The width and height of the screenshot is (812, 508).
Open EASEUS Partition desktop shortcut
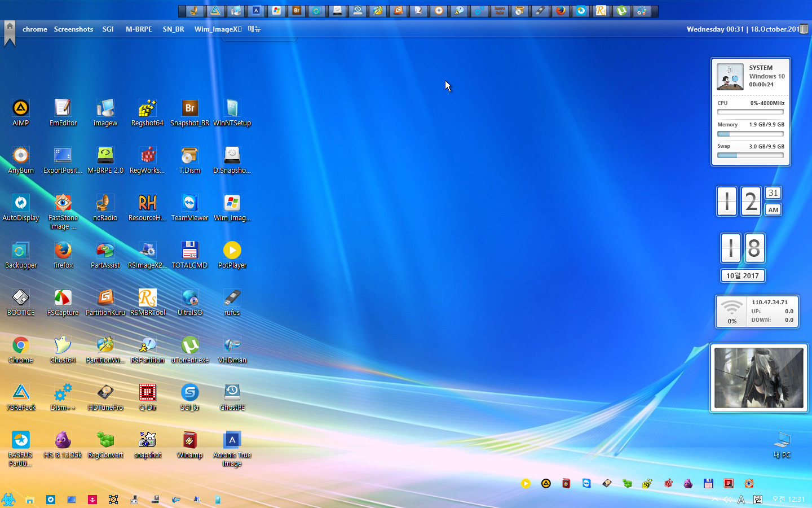[x=21, y=449]
